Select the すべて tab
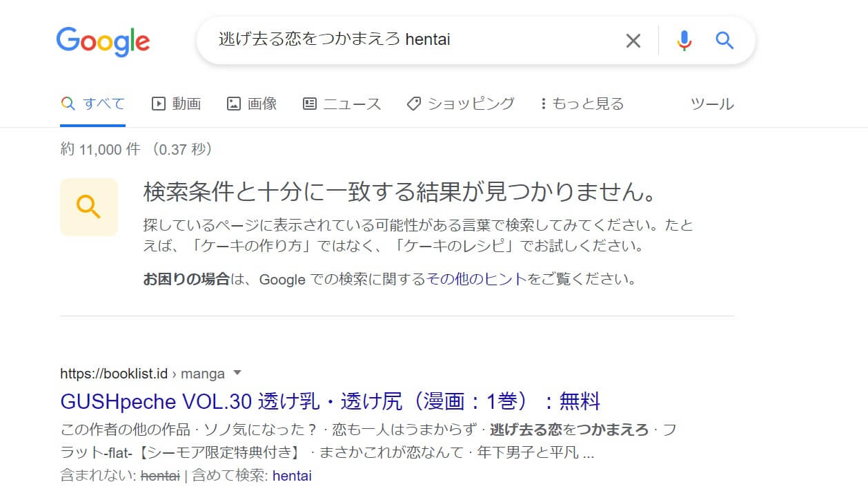Screen dimensions: 868x500 [x=92, y=104]
